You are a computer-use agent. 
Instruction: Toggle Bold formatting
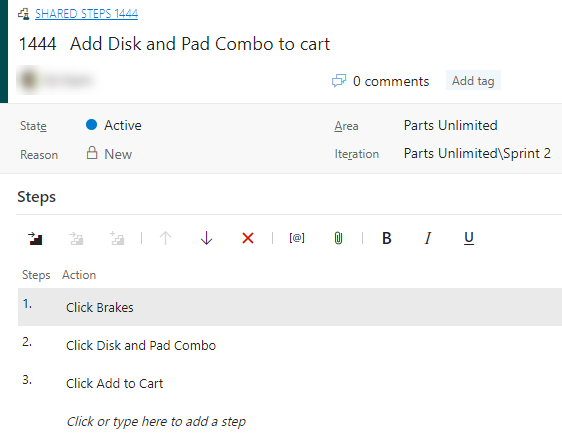(387, 238)
